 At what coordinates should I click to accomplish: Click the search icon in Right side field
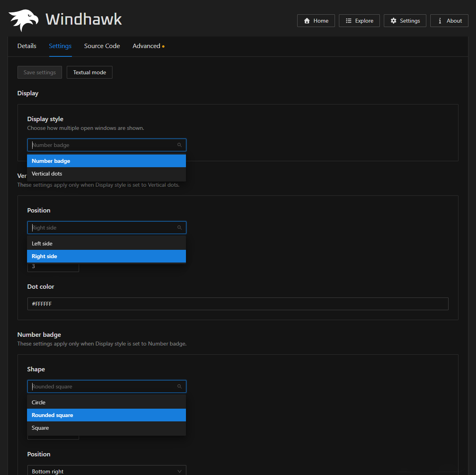tap(180, 228)
